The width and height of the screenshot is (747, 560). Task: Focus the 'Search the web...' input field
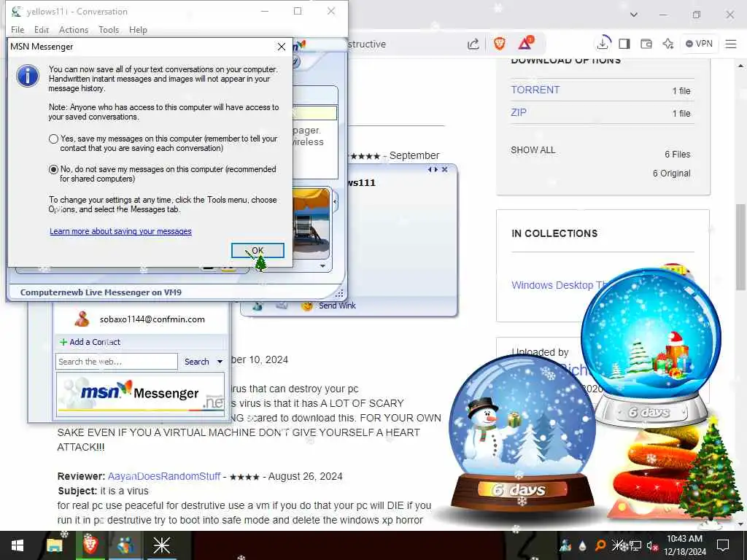point(117,362)
